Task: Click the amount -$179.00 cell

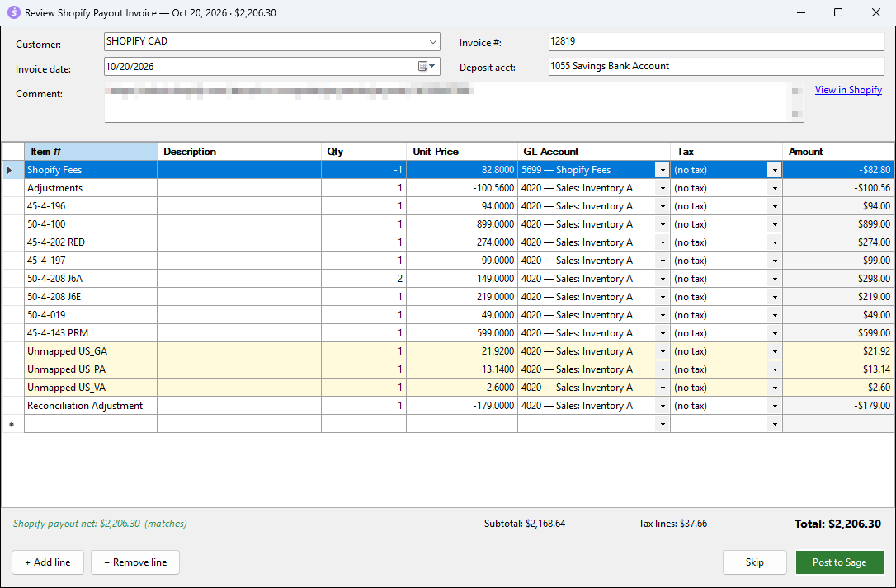Action: tap(837, 405)
